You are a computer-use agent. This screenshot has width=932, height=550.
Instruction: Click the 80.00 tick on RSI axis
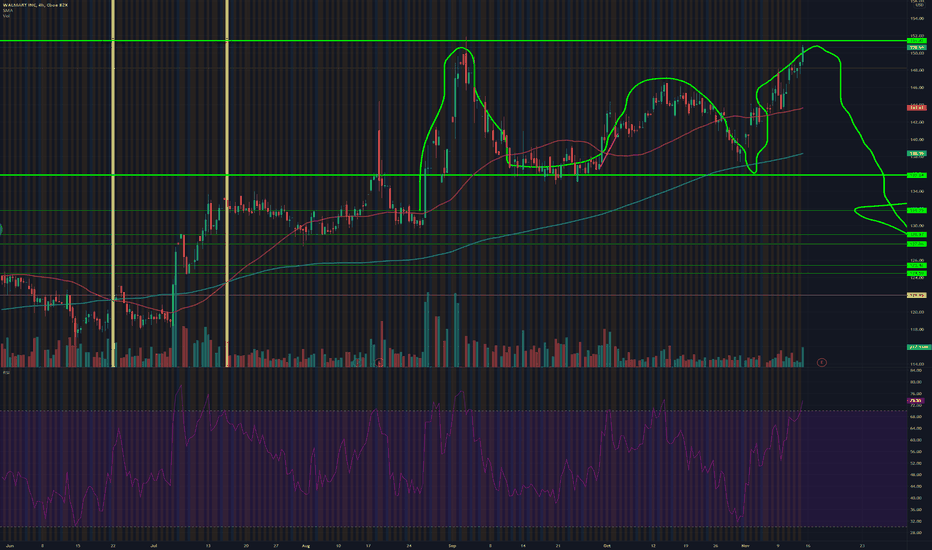coord(916,382)
